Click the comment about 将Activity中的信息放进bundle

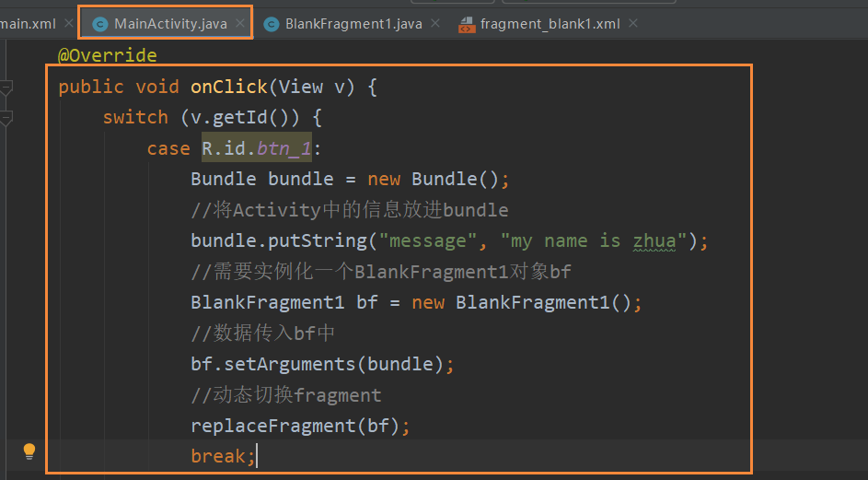pos(349,210)
